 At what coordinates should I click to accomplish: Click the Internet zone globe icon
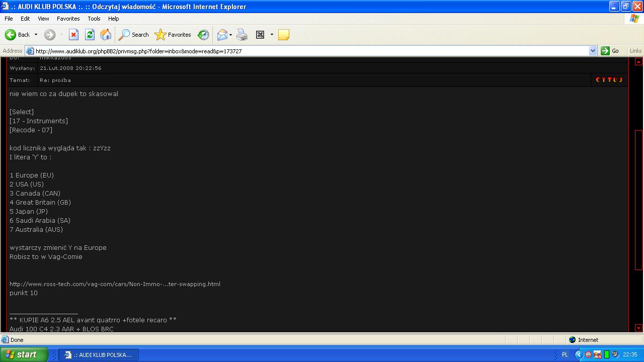point(572,340)
